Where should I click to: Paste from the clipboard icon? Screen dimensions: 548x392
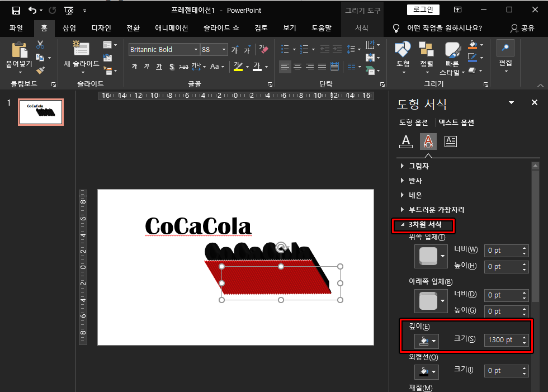(20, 50)
